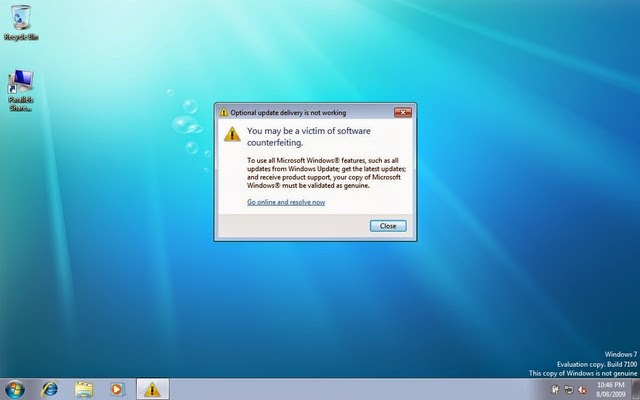
Task: Click the Close button in the dialog
Action: coord(388,226)
